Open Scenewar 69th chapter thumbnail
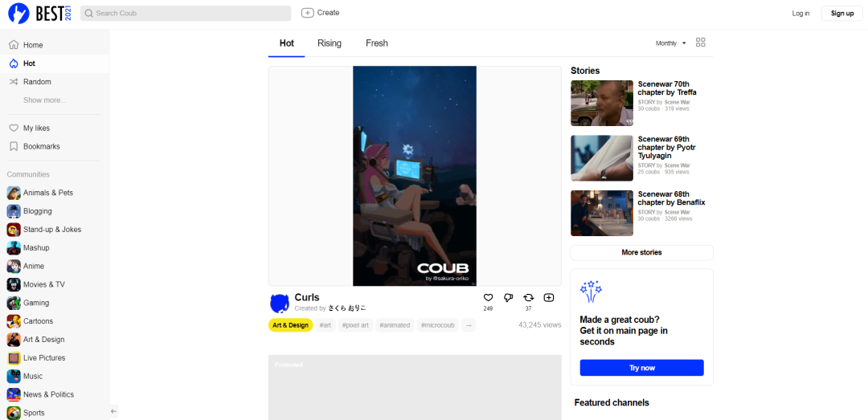 coord(602,158)
